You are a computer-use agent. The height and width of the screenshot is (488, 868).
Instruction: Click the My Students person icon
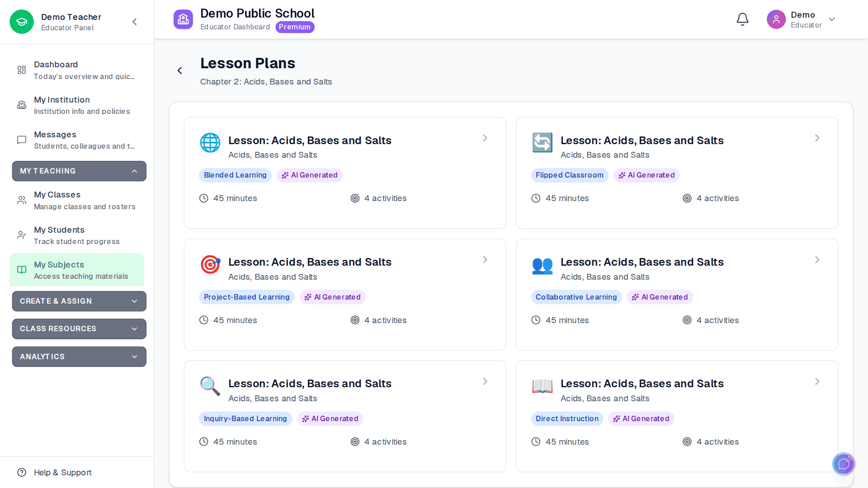[22, 235]
